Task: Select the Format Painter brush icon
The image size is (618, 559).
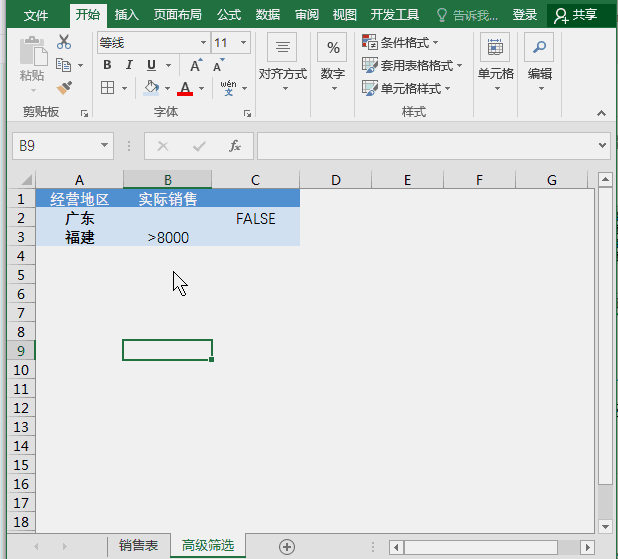Action: [x=64, y=88]
